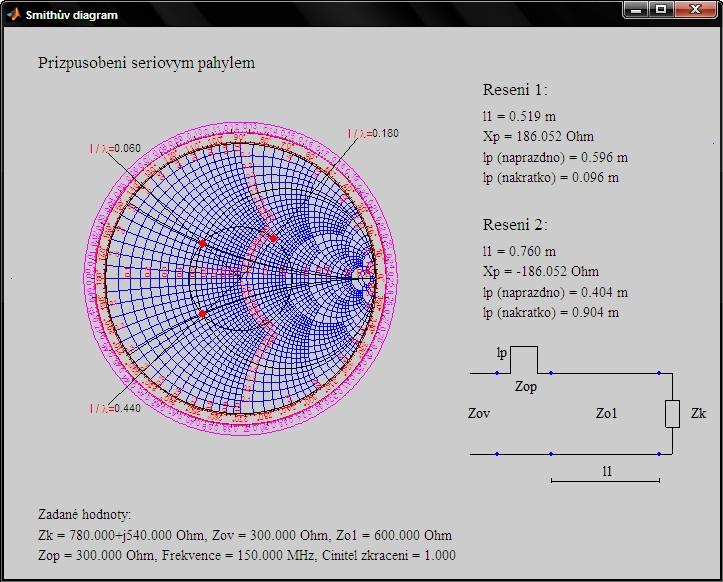Click 'lp (naprazdno) = 0.404 m' text

(555, 292)
